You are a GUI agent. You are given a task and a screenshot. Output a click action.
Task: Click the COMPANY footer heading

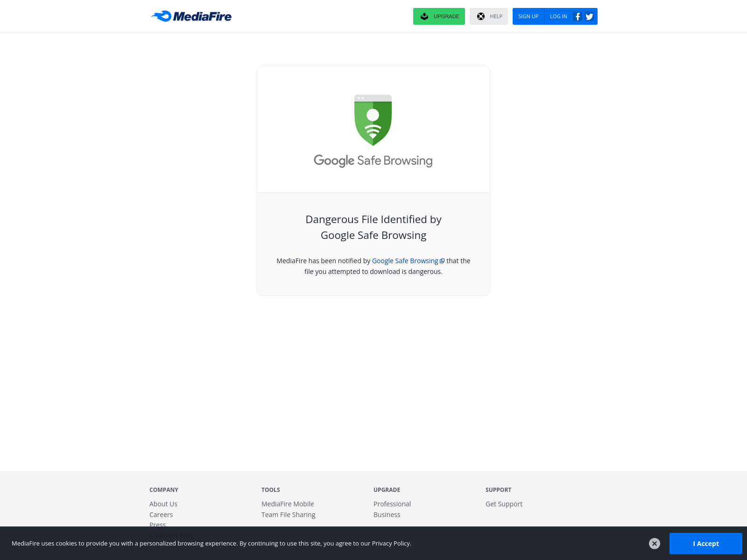click(x=164, y=490)
